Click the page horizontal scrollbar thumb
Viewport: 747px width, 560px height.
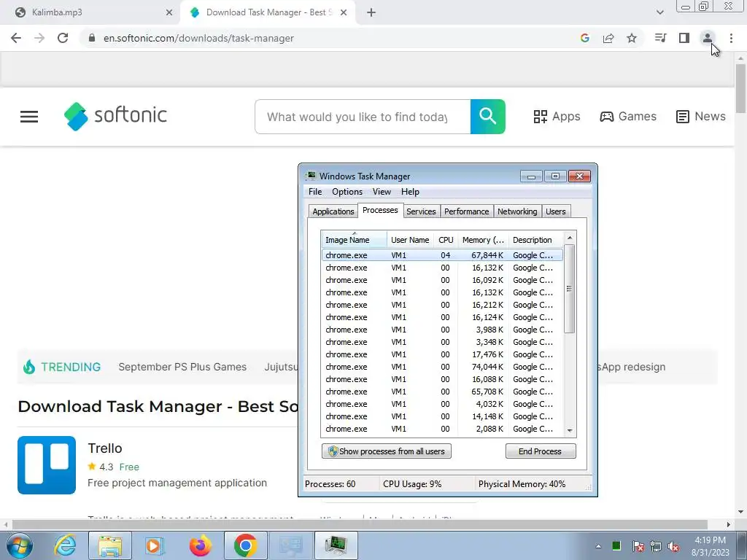(359, 524)
